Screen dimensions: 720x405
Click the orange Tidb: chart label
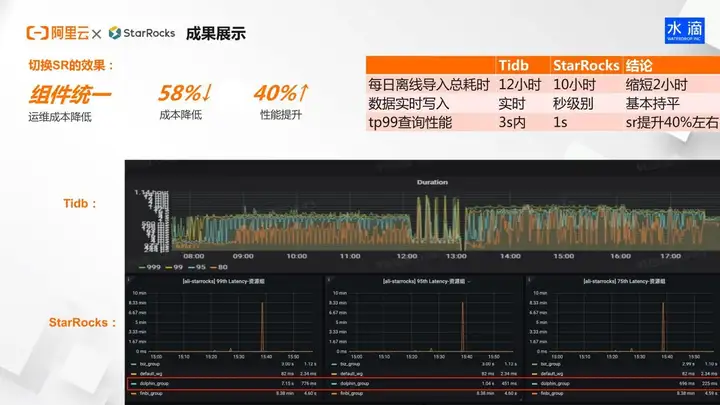pyautogui.click(x=80, y=203)
